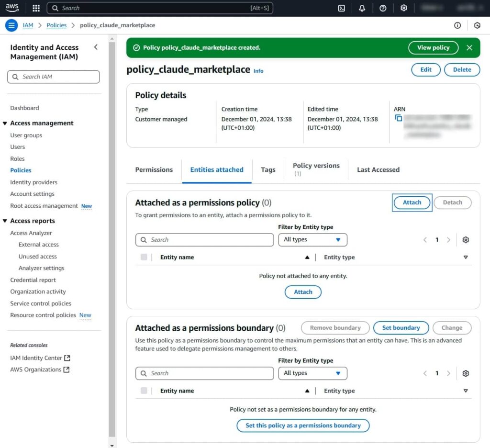Collapse the Access management section
This screenshot has height=448, width=490.
coord(5,123)
